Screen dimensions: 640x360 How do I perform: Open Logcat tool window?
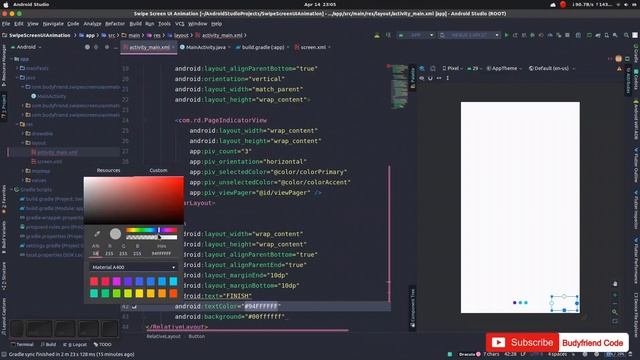(75, 344)
